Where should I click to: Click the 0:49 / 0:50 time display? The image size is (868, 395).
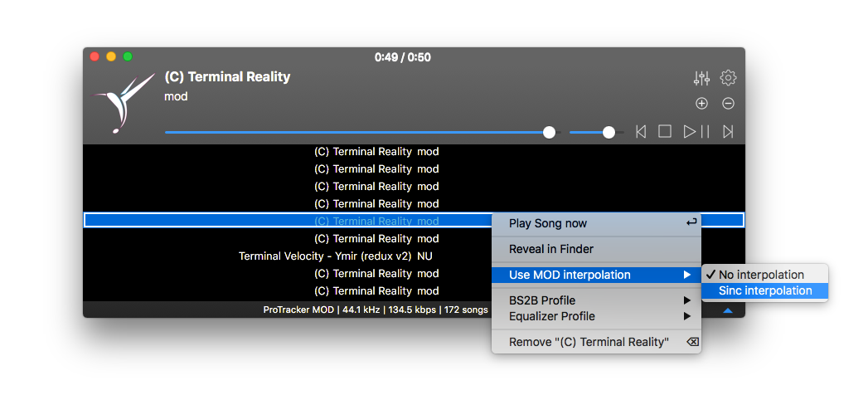(402, 57)
